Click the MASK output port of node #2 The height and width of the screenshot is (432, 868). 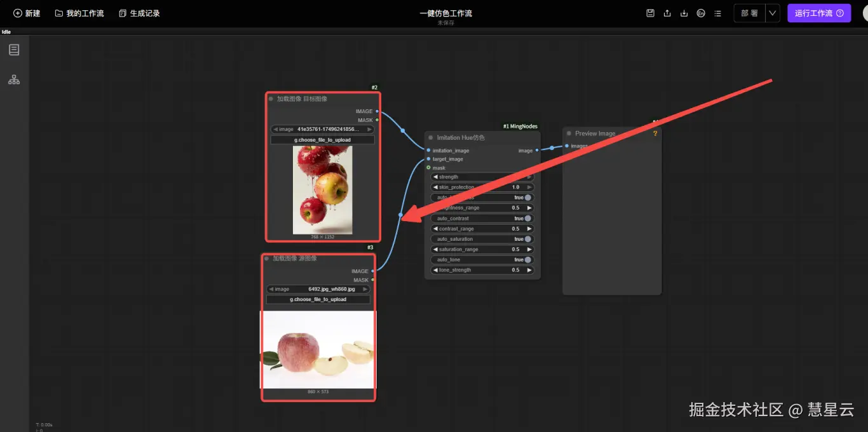pos(377,120)
